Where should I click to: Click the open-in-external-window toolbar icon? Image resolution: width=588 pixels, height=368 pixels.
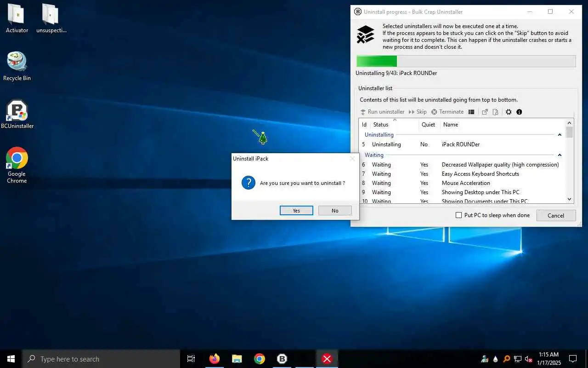point(485,112)
